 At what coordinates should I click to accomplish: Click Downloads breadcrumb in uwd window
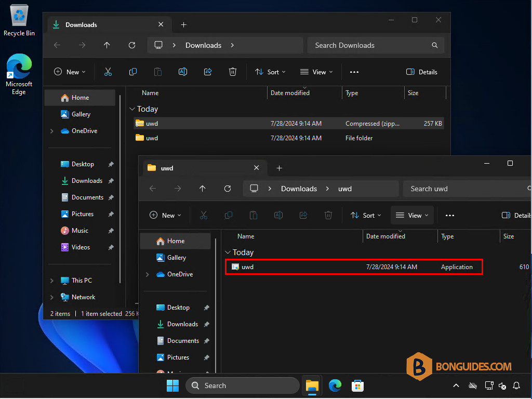pyautogui.click(x=299, y=189)
